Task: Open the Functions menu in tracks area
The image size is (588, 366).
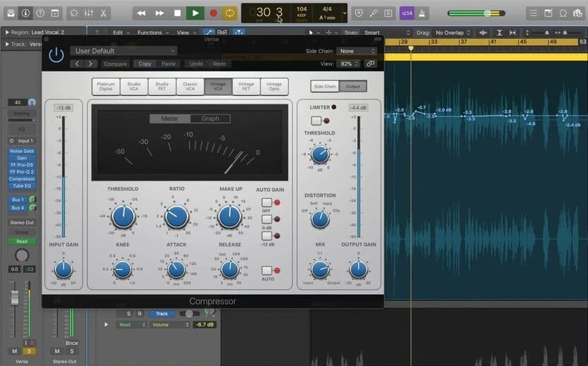Action: (152, 32)
